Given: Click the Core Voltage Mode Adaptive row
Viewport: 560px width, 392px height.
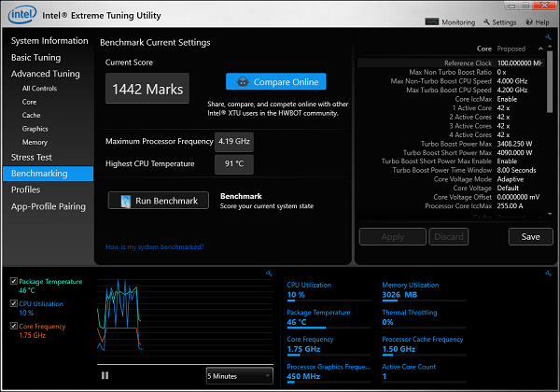Looking at the screenshot, I should pyautogui.click(x=451, y=179).
